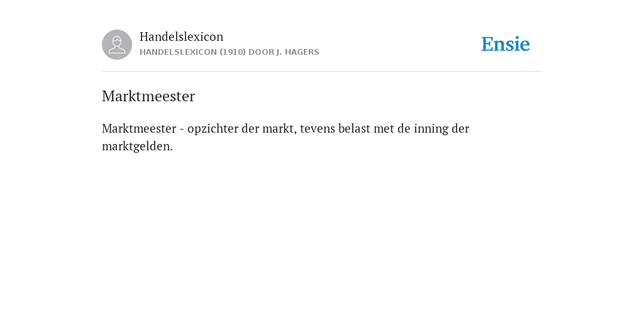Click the subtitle HANDELSLEXICON (1910) DOOR J. HAGERS

229,52
